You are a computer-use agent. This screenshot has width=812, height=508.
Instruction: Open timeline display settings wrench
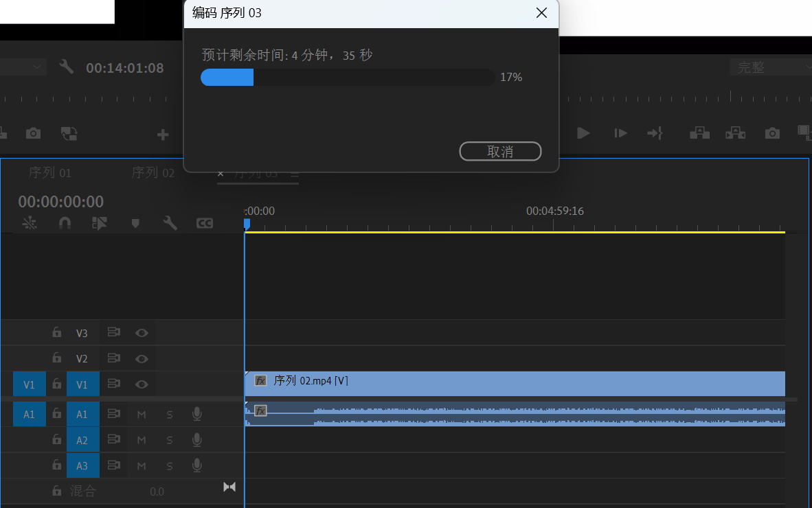pyautogui.click(x=170, y=223)
